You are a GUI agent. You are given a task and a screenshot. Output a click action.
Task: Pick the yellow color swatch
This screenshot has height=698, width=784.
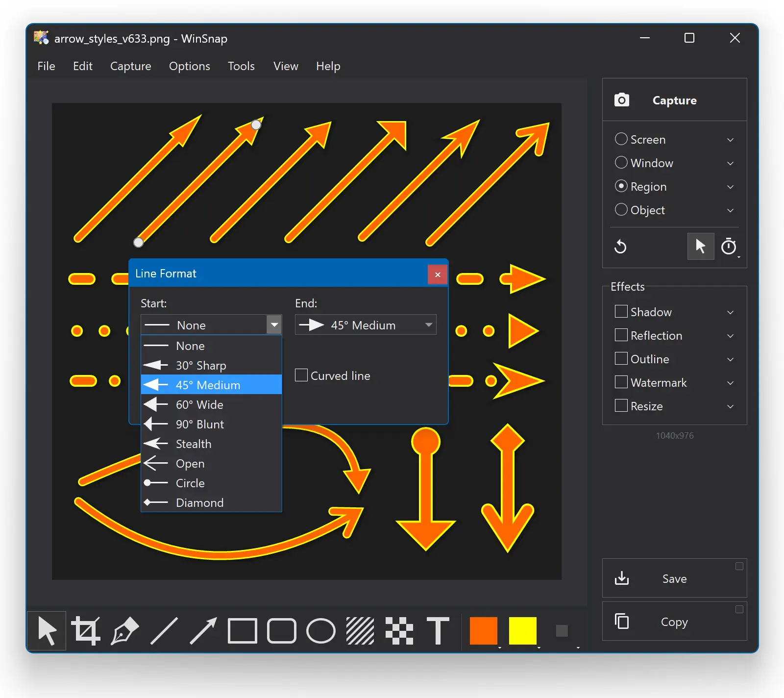pyautogui.click(x=523, y=631)
